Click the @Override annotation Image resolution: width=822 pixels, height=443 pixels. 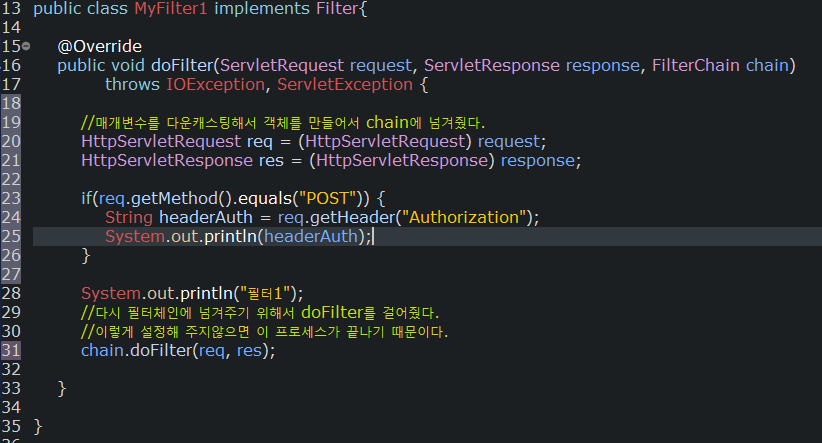(x=100, y=47)
